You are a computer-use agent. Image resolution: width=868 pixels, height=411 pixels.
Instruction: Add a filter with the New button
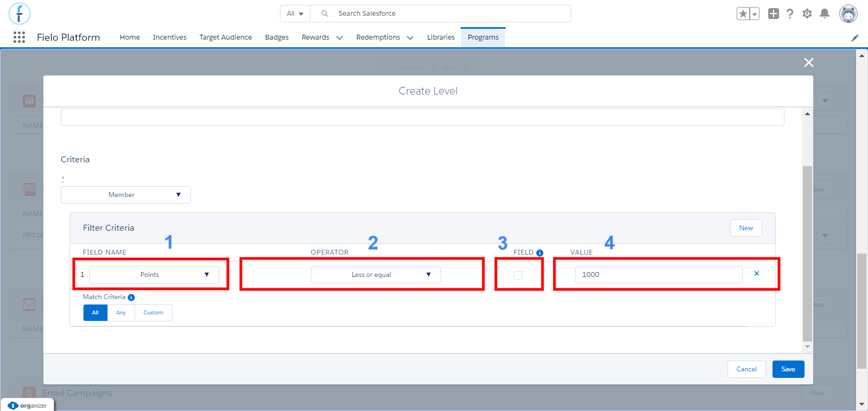pos(746,228)
